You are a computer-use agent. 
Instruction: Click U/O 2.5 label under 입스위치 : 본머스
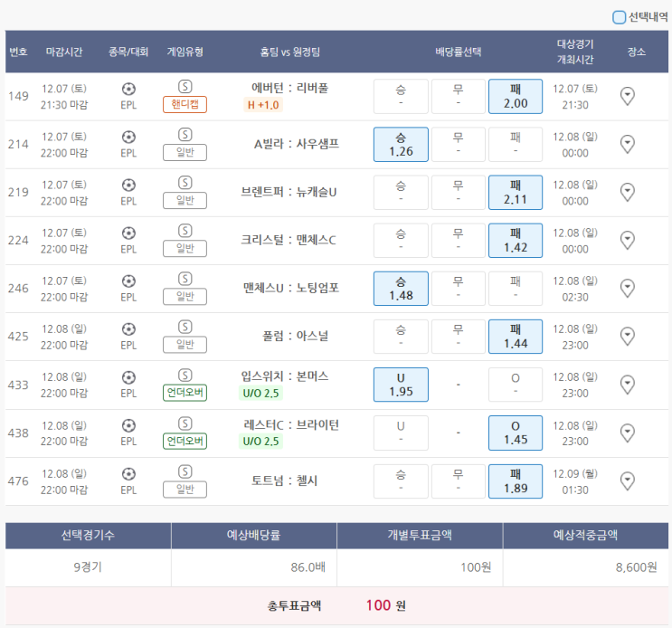click(260, 393)
